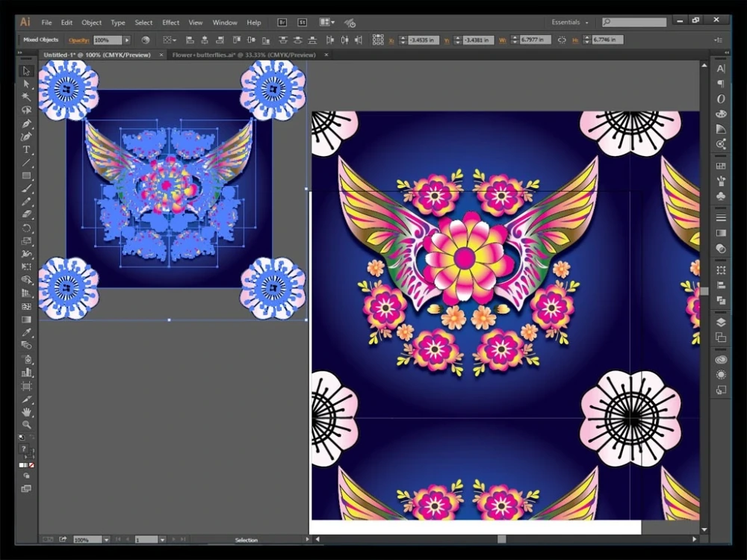Image resolution: width=747 pixels, height=560 pixels.
Task: Open Recolor Artwork color wheel icon
Action: 146,40
